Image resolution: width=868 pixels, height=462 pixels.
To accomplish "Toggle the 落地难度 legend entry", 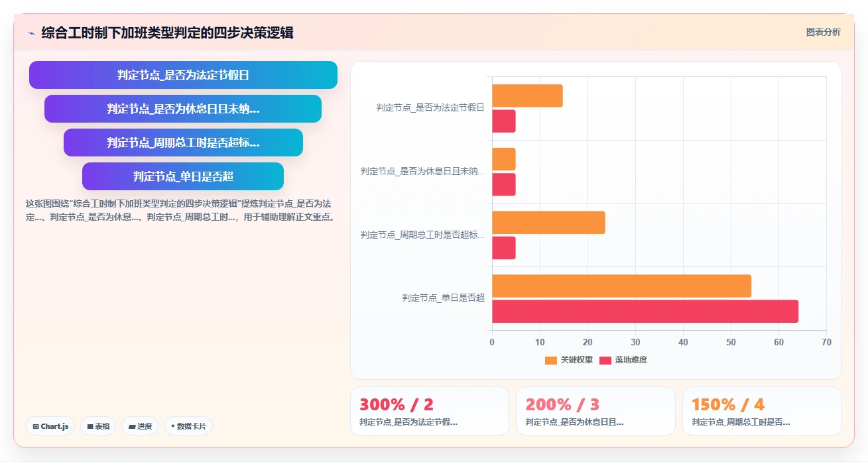I will pyautogui.click(x=623, y=360).
